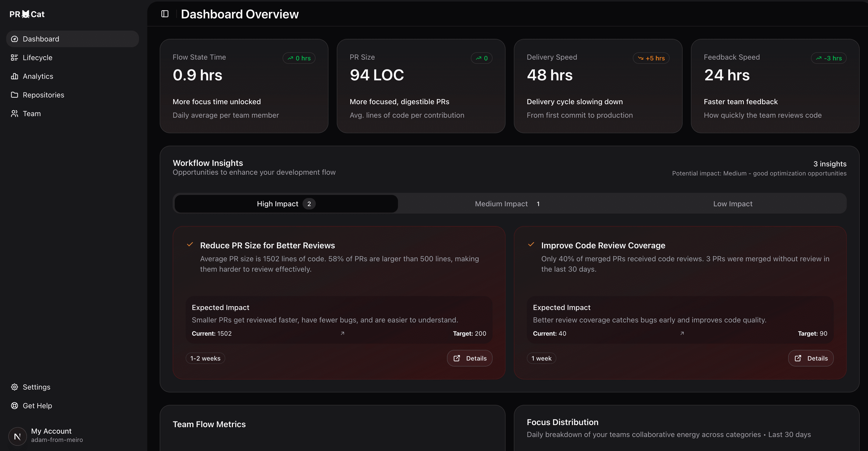
Task: Click Details on Improve Code Review Coverage
Action: point(811,358)
